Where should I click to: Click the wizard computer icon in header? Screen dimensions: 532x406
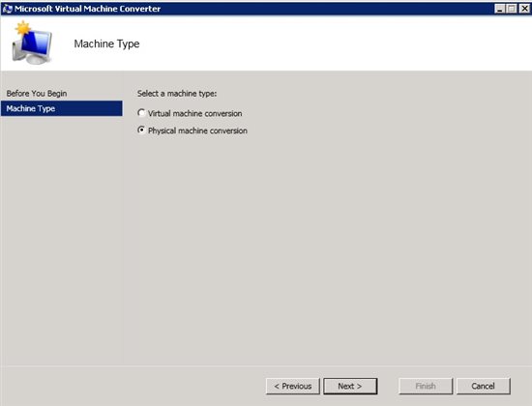coord(32,43)
